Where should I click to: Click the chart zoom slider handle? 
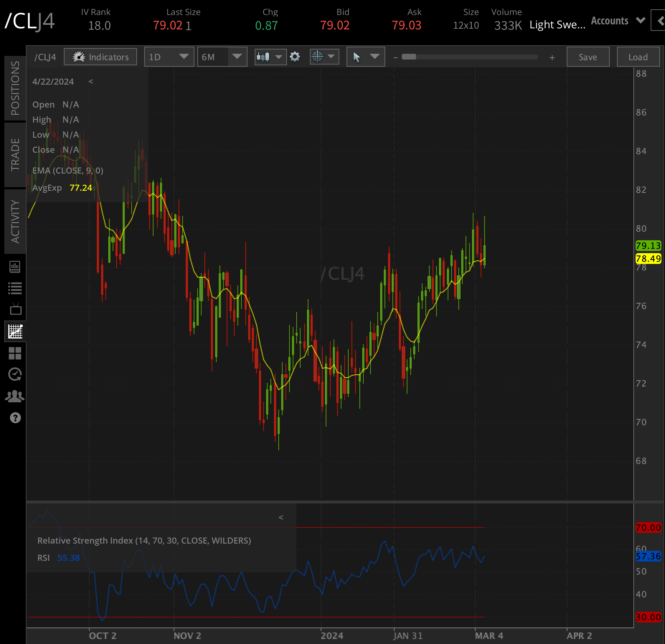[x=409, y=57]
